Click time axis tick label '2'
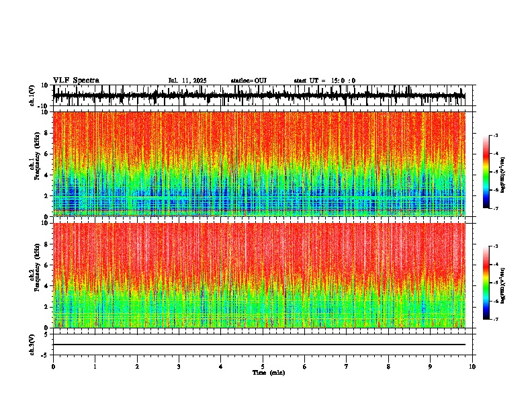 (137, 367)
